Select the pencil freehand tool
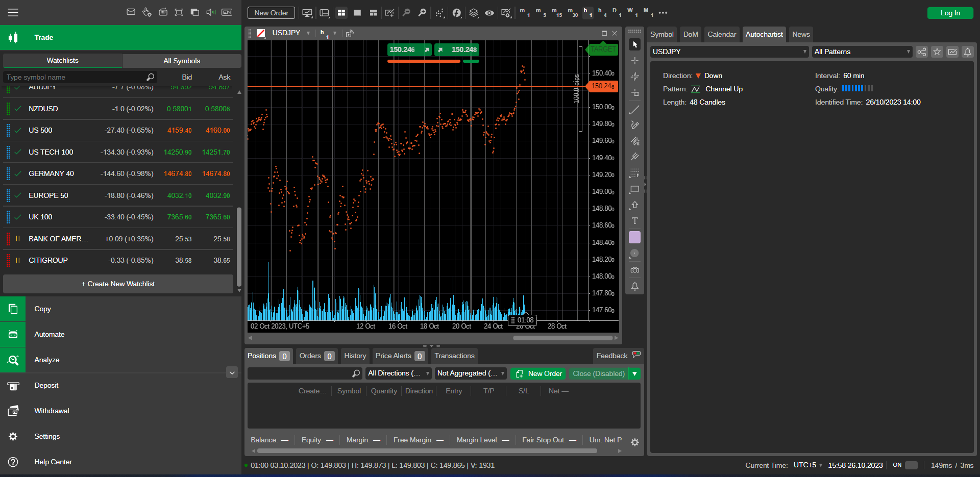 (634, 125)
